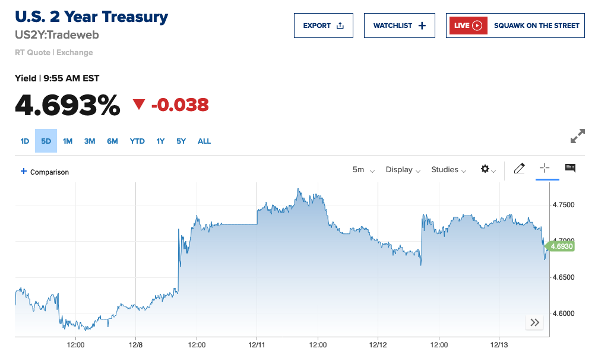
Task: Open the Studies dropdown
Action: (449, 170)
